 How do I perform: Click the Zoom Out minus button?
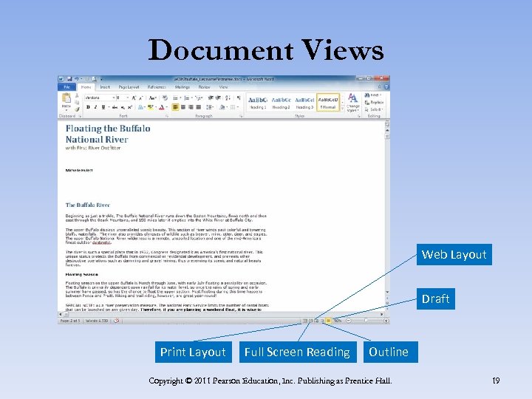coord(348,321)
